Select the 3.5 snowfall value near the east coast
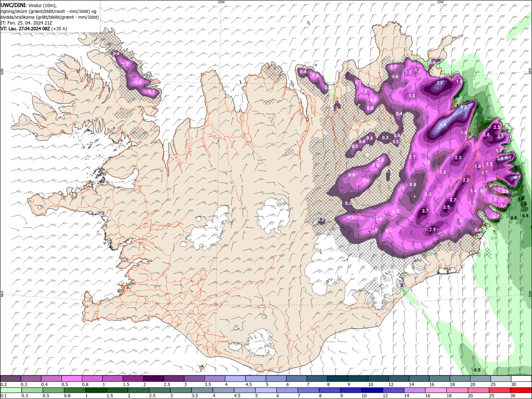 500,136
